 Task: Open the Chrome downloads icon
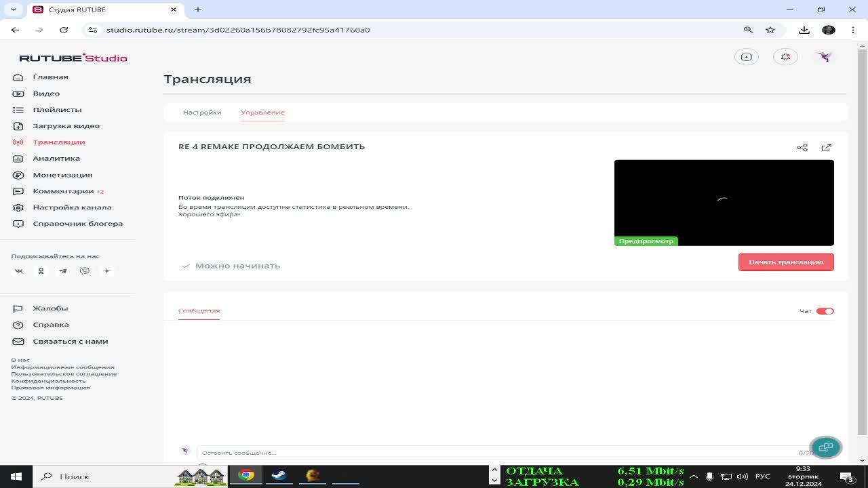[x=804, y=30]
